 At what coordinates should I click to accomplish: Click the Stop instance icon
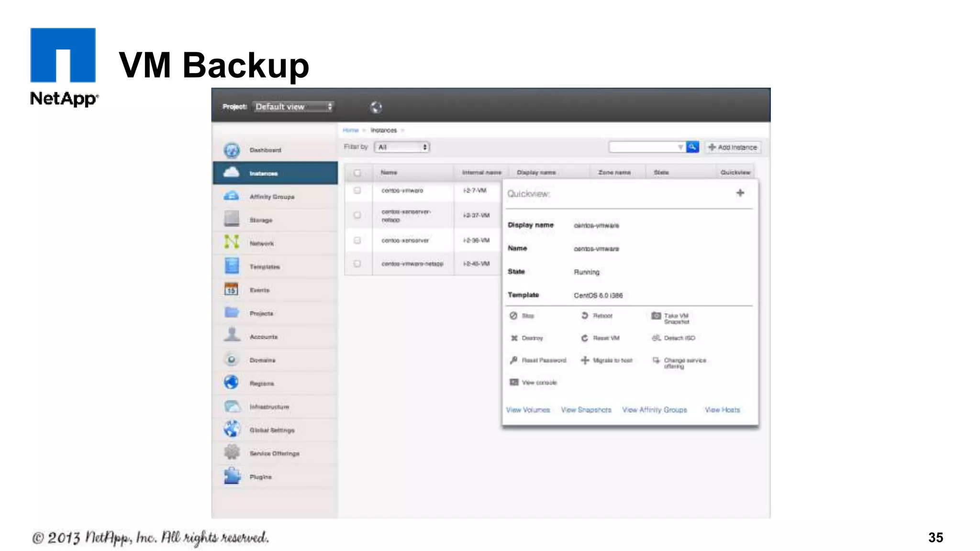click(513, 316)
